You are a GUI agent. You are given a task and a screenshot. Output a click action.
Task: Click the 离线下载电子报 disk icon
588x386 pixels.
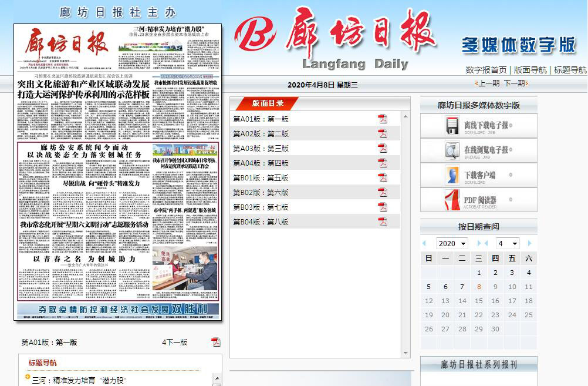click(452, 126)
